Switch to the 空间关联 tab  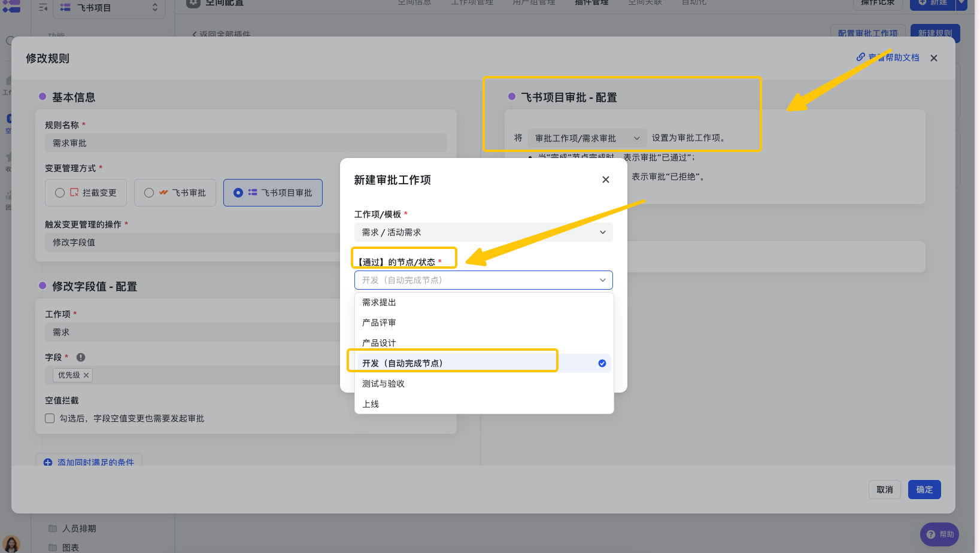pos(645,3)
